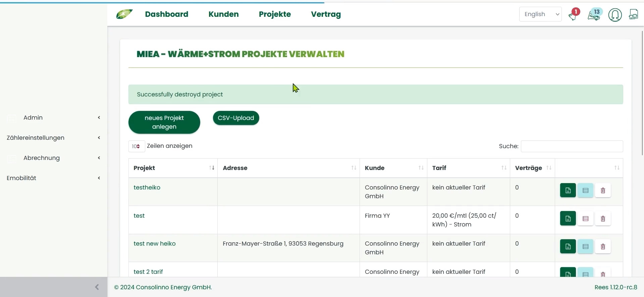Open the news megaphone icon
The width and height of the screenshot is (644, 297).
pos(595,14)
